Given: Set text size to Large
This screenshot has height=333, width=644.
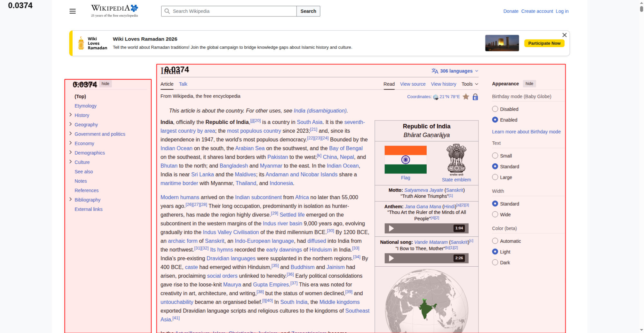Looking at the screenshot, I should click(x=495, y=177).
